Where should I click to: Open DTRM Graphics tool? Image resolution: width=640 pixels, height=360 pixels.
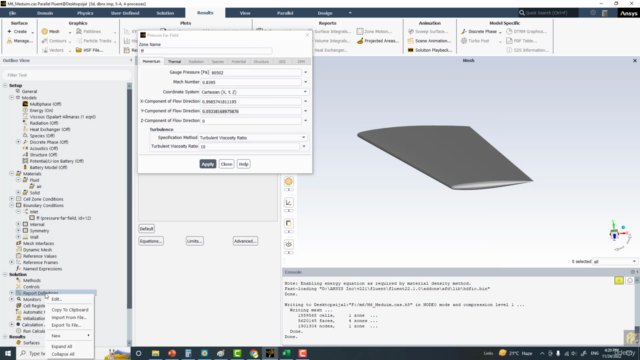click(526, 31)
